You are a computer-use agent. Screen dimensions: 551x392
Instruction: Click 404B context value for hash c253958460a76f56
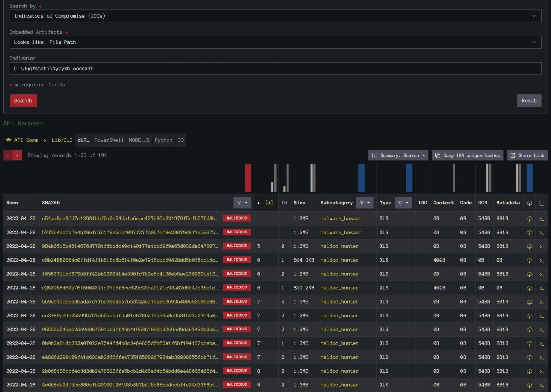coord(439,288)
